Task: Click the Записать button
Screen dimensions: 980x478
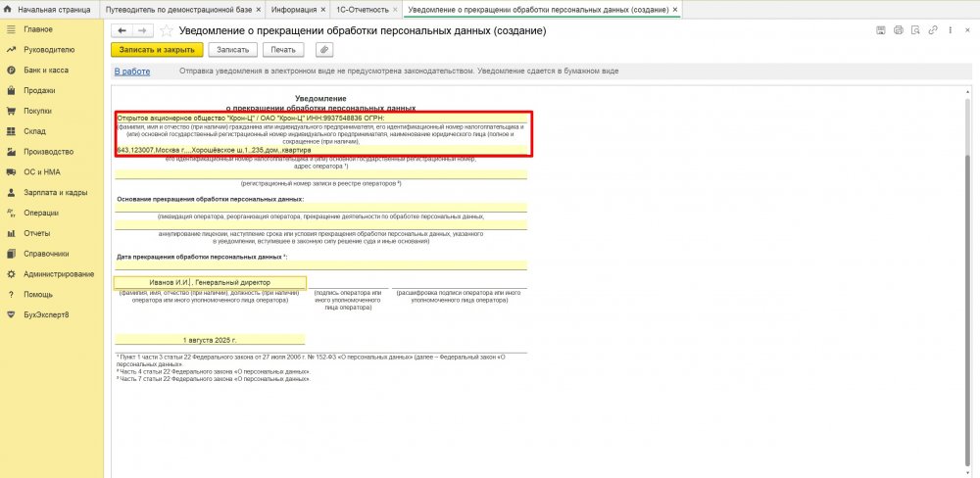Action: click(232, 49)
